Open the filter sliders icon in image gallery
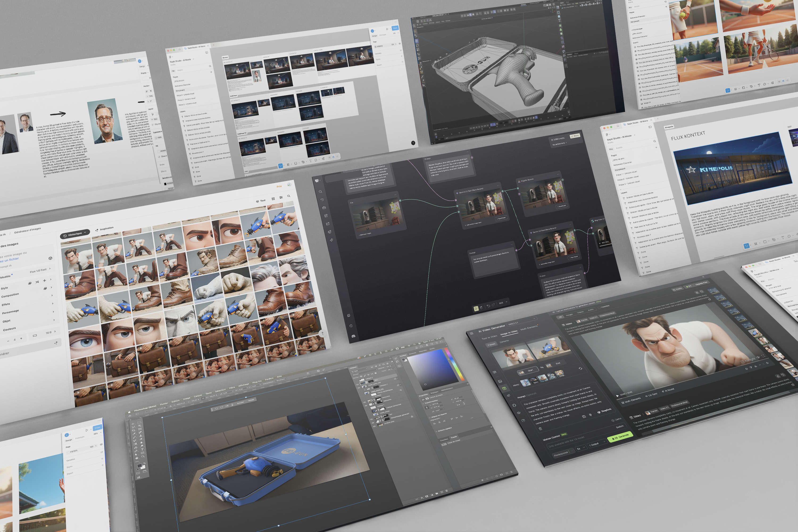The image size is (798, 532). tap(281, 197)
